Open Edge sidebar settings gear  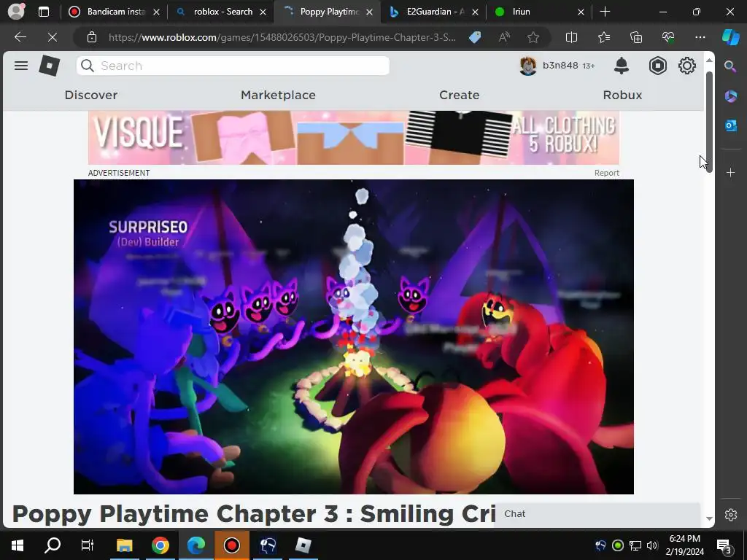point(731,514)
